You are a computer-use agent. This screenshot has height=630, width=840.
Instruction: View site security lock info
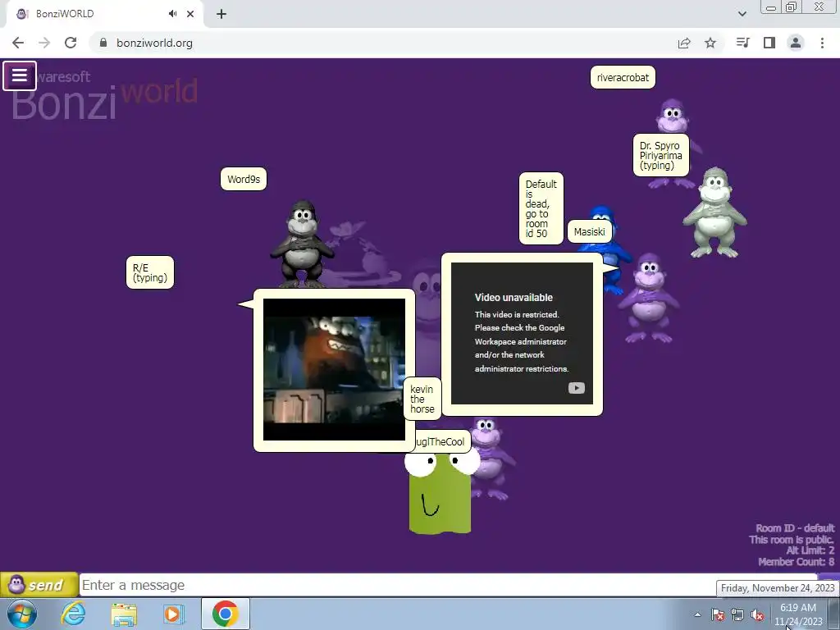pyautogui.click(x=103, y=43)
